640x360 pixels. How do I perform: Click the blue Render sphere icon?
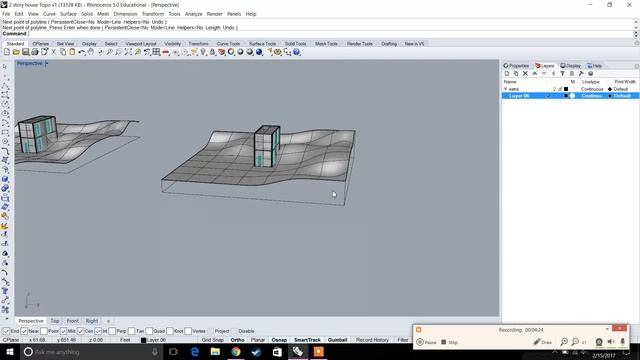click(x=259, y=52)
